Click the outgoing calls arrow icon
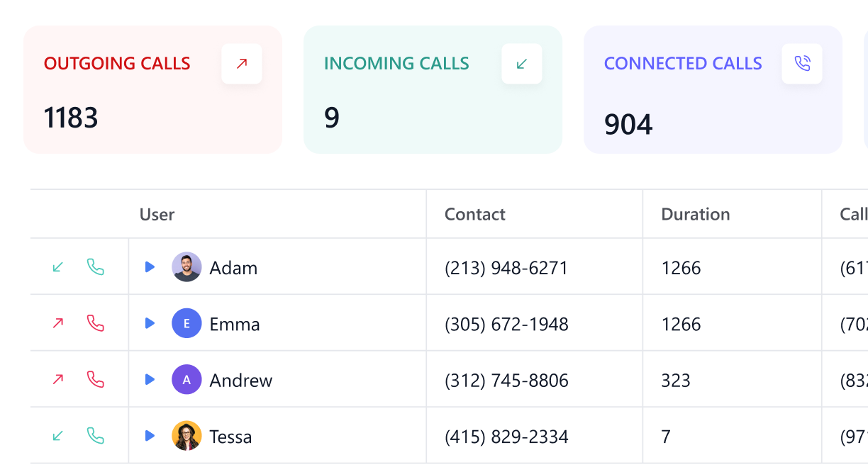Screen dimensions: 868x472 [241, 63]
